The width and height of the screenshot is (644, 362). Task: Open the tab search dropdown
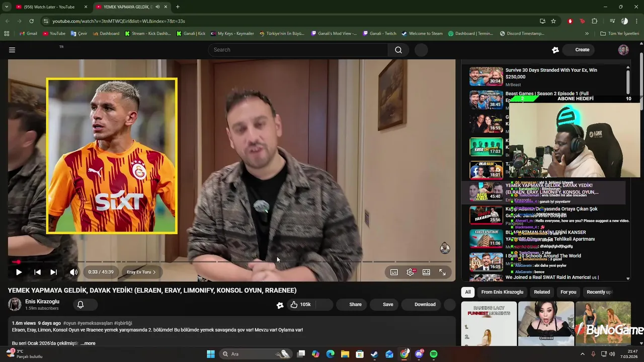coord(7,7)
